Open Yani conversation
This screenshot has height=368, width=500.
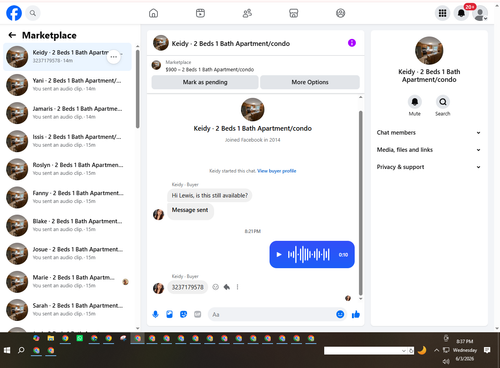(x=68, y=85)
